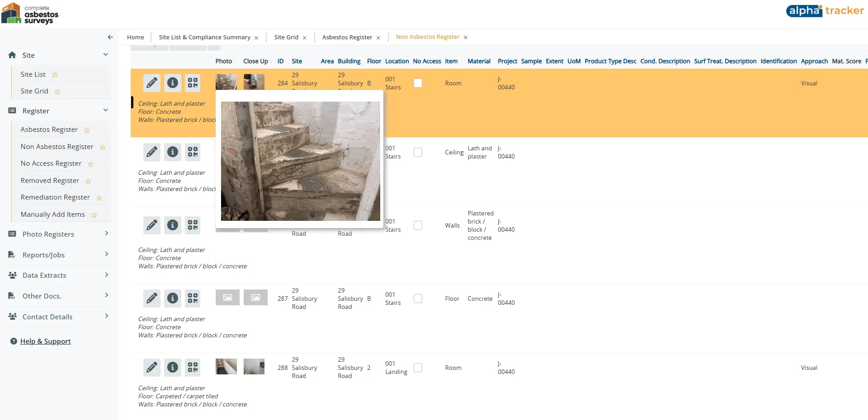Expand the Reports/Jobs section

[107, 254]
